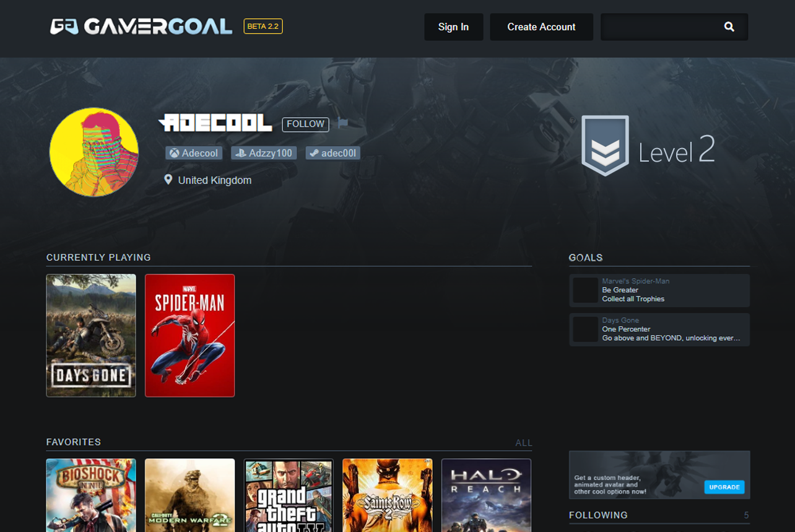Click the 'Collect all Trophies' text
Screen dimensions: 795x532
(633, 299)
